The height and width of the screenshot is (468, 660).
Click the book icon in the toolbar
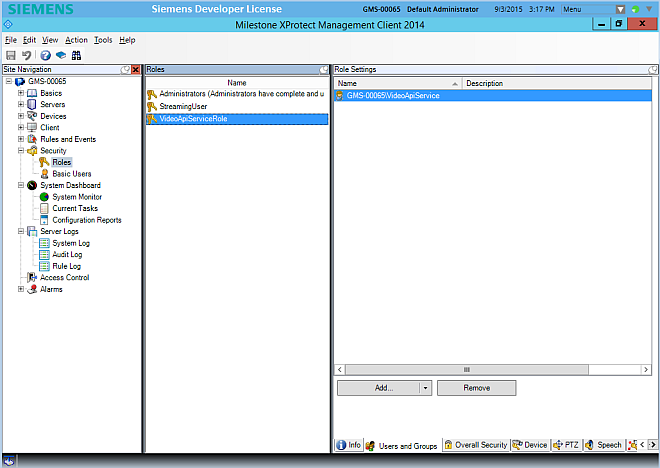(x=60, y=55)
